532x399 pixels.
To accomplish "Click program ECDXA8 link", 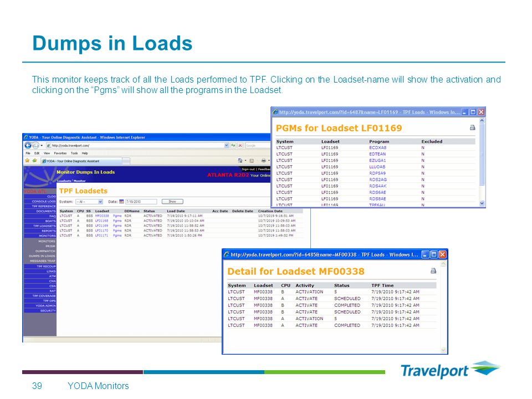I will pos(377,147).
